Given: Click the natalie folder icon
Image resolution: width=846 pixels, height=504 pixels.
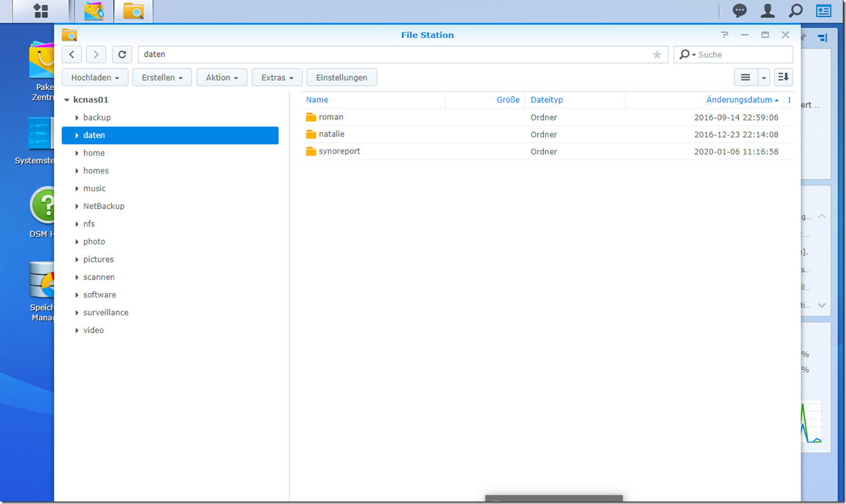Looking at the screenshot, I should [x=311, y=134].
